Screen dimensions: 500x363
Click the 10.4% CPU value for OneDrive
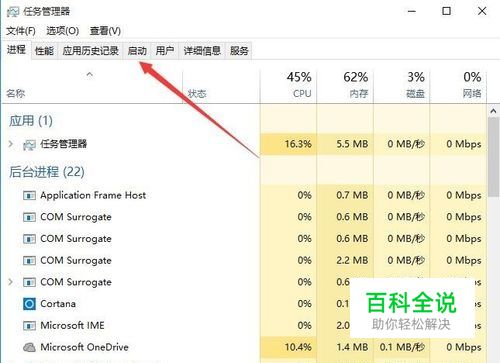pos(298,347)
